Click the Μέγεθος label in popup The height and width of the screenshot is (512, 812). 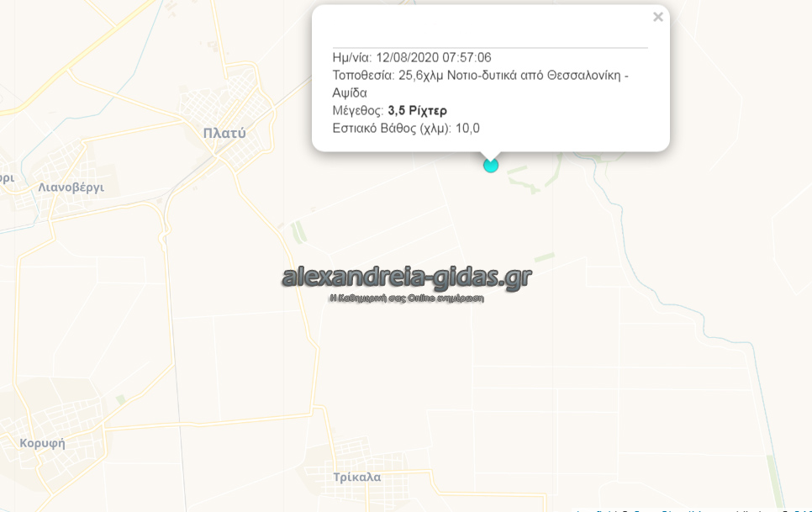(358, 110)
